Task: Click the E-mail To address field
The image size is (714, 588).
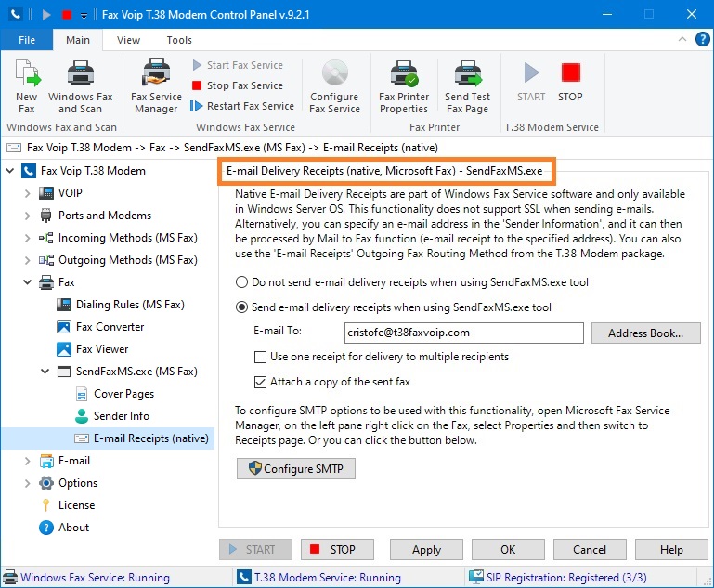Action: point(464,333)
